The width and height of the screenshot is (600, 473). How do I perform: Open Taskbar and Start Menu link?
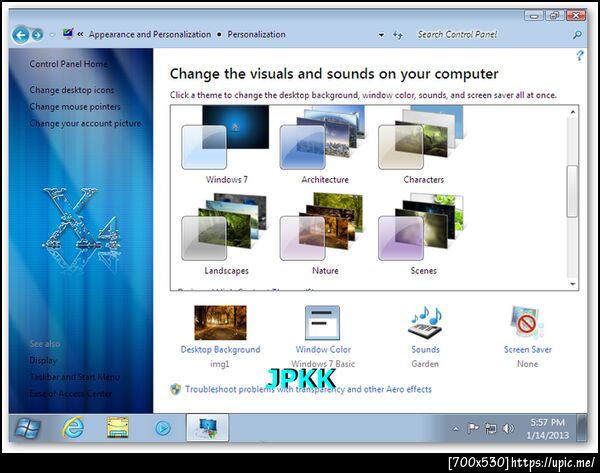75,377
